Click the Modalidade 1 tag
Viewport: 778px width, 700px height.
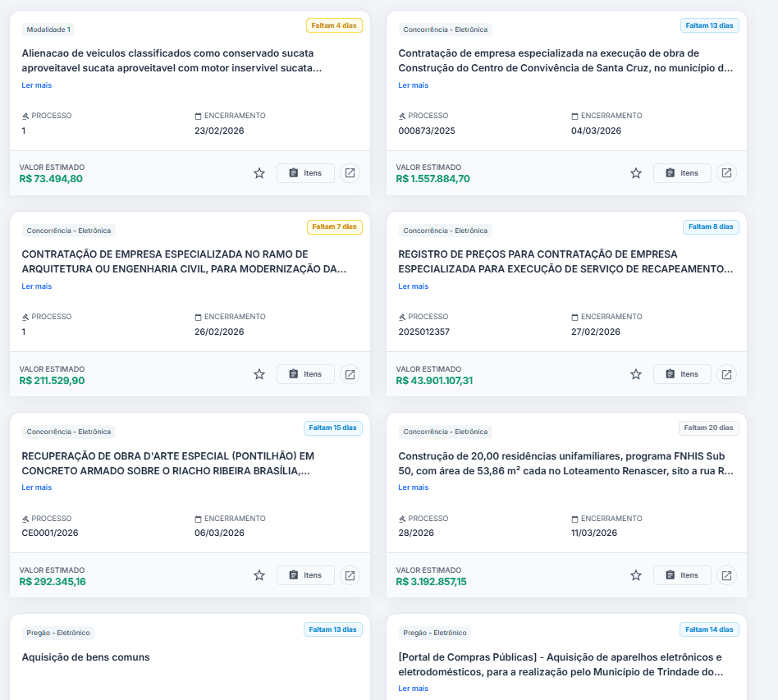pyautogui.click(x=49, y=28)
